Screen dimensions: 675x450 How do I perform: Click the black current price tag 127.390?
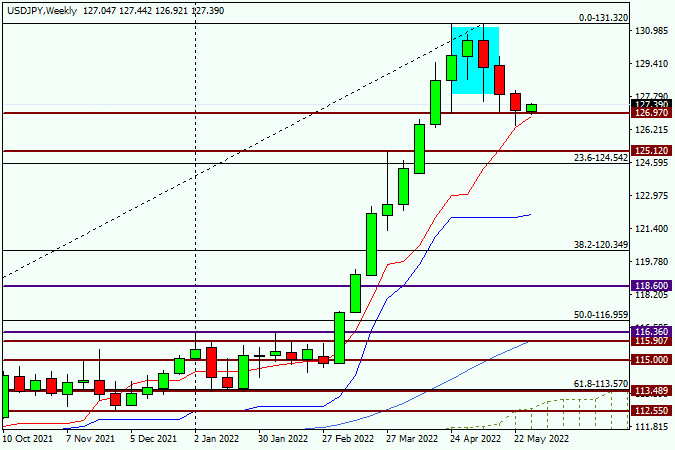point(652,104)
